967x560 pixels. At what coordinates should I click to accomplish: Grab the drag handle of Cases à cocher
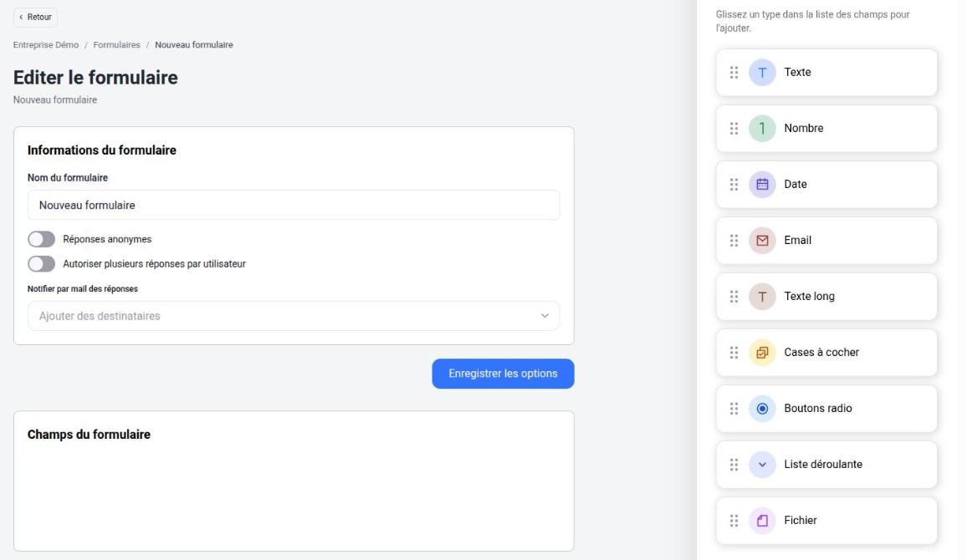point(734,353)
